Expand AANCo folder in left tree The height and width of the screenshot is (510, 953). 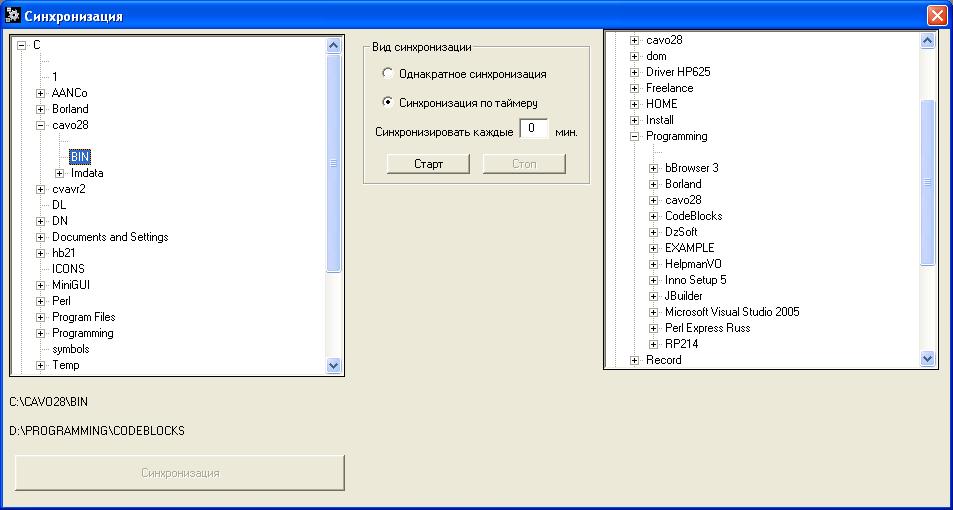(x=41, y=93)
